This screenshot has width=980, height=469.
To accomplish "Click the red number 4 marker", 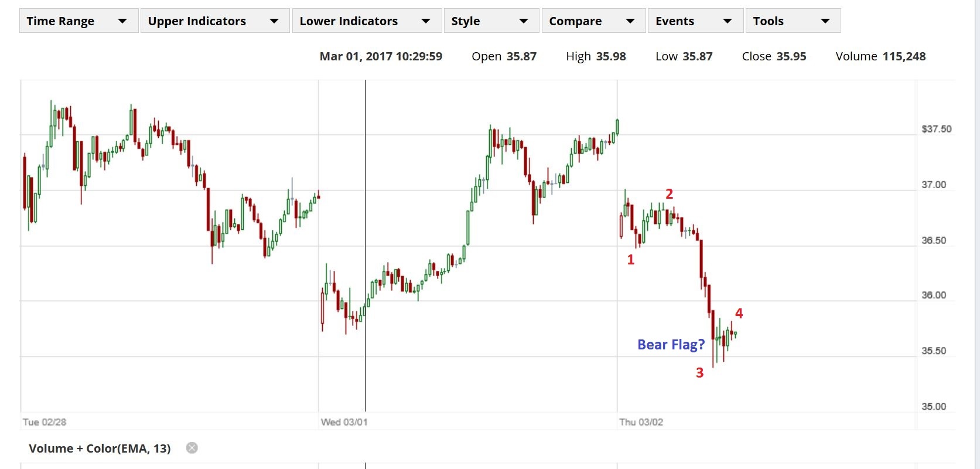I will (x=739, y=314).
